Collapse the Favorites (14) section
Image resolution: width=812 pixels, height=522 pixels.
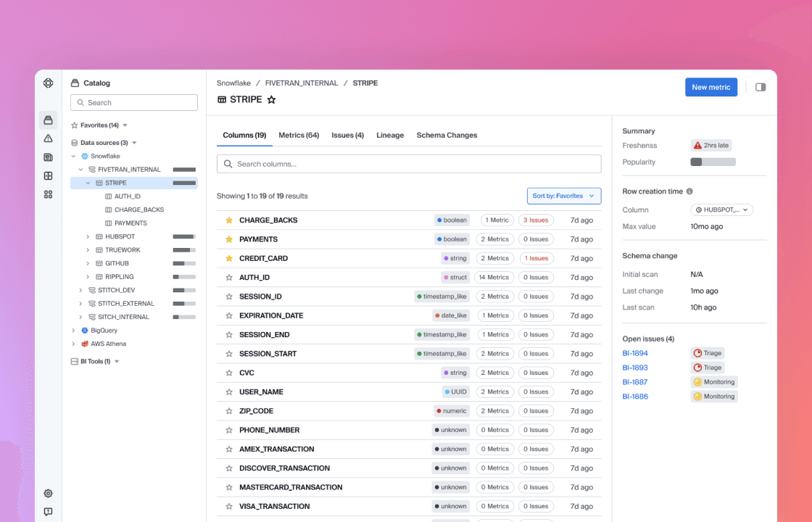125,125
